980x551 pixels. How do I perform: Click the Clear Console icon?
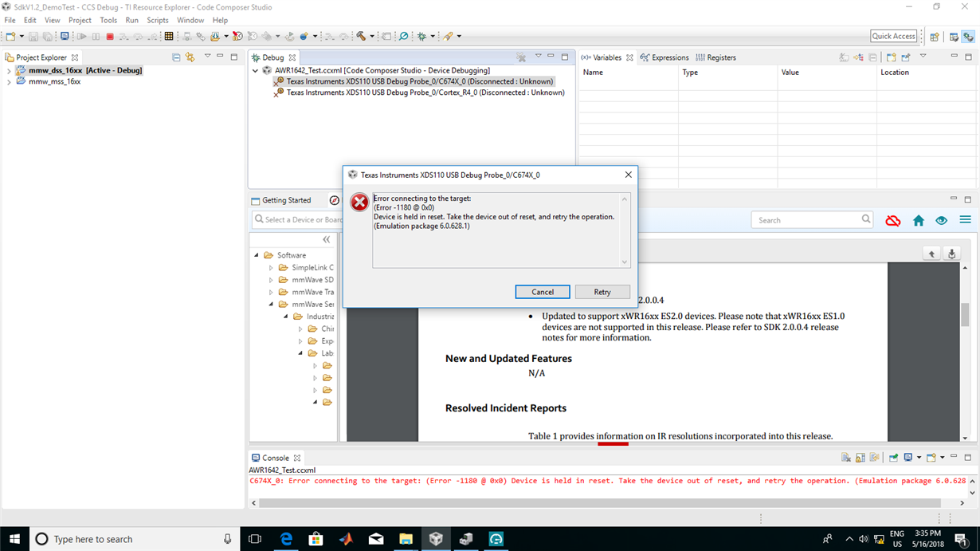click(846, 458)
